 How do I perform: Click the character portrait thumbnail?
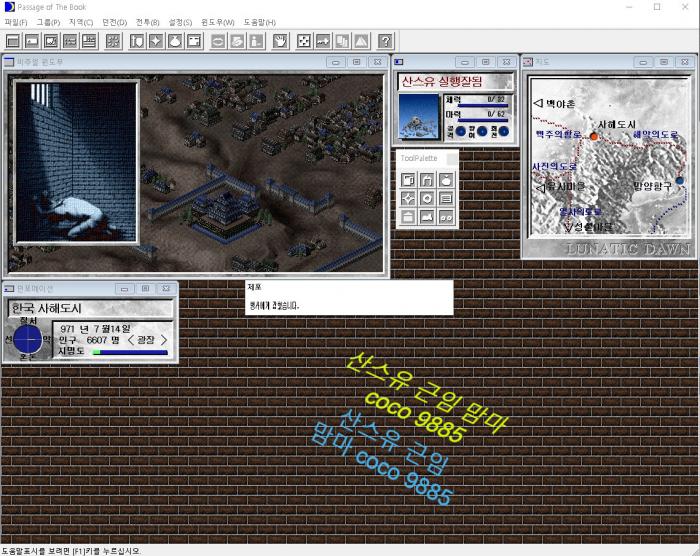(419, 117)
